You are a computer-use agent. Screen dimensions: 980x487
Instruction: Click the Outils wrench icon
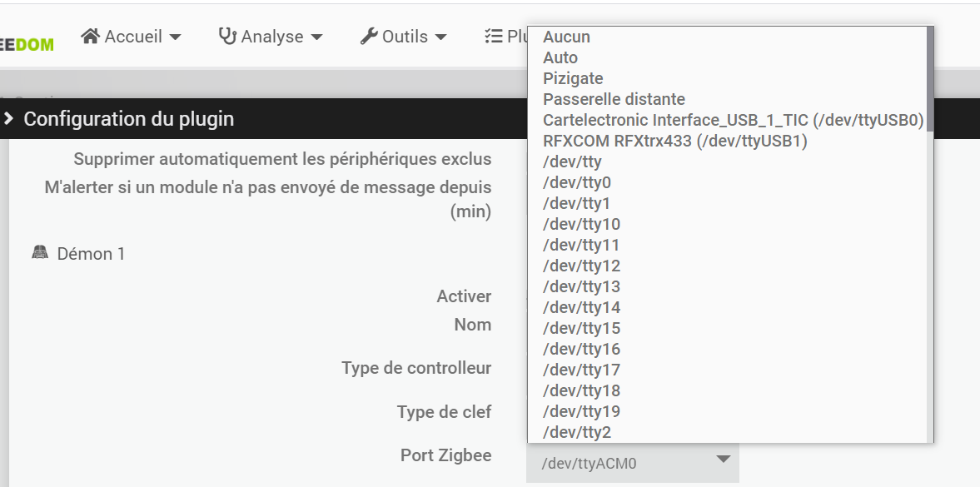[369, 36]
